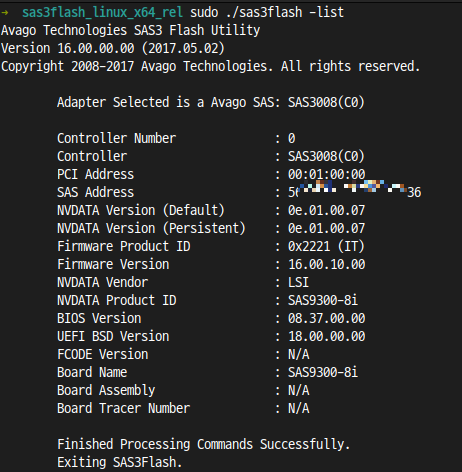Click the pixelated SAS Address value
462x472 pixels.
(354, 190)
